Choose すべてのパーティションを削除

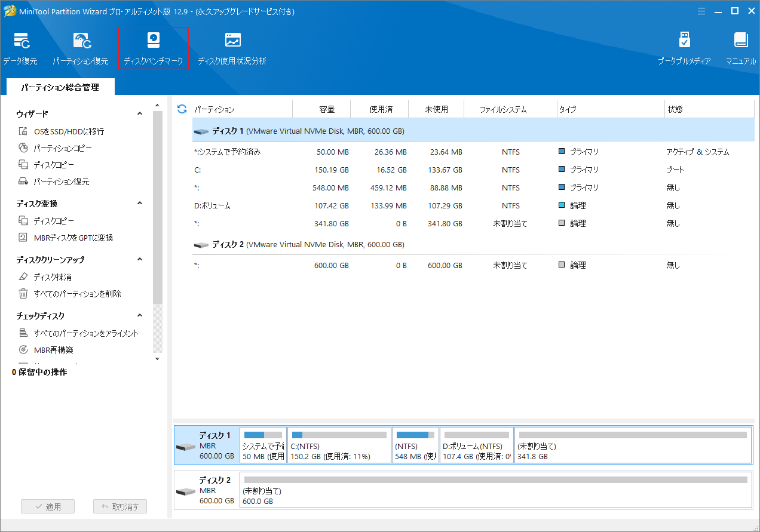[x=70, y=294]
